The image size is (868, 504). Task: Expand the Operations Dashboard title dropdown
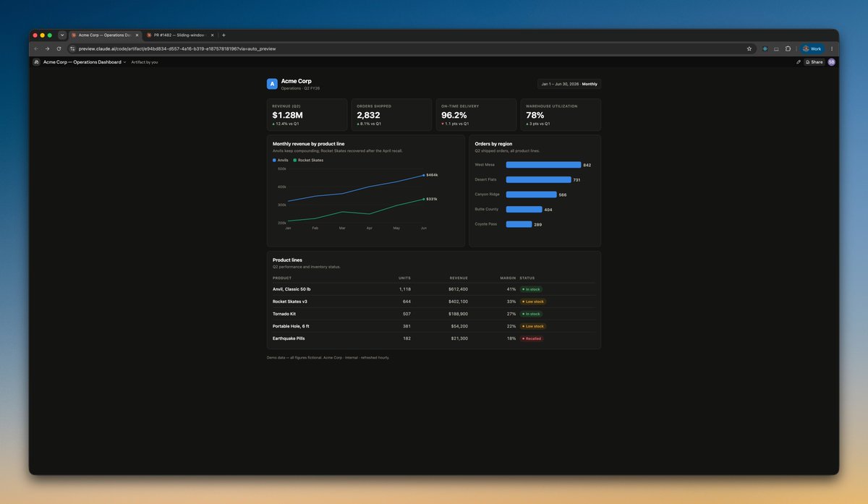pos(124,62)
